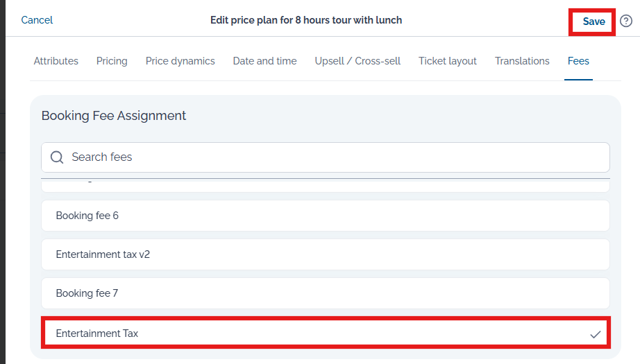Click the search magnifier icon
This screenshot has width=640, height=364.
(x=57, y=157)
